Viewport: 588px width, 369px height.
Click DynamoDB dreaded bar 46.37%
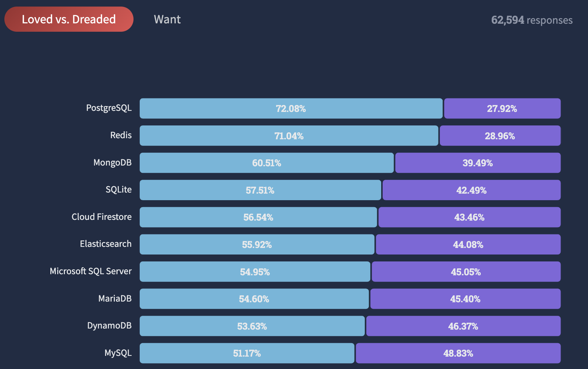(463, 326)
